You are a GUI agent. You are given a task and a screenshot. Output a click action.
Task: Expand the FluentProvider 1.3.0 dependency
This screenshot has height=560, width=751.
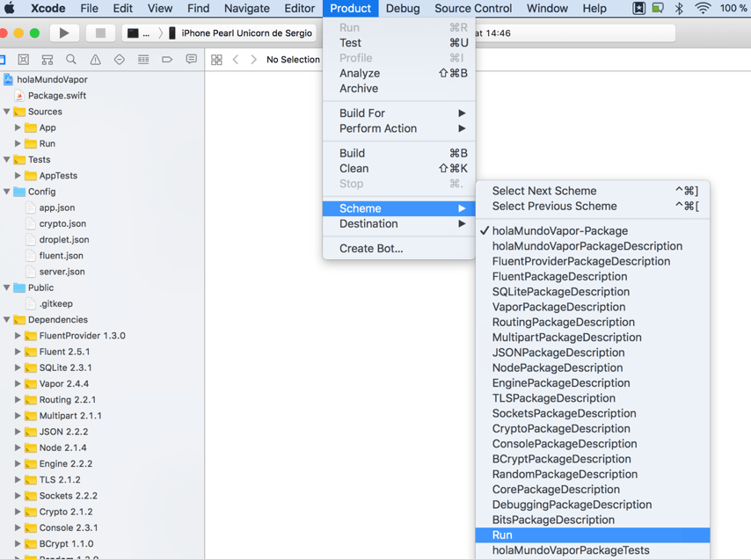[18, 336]
